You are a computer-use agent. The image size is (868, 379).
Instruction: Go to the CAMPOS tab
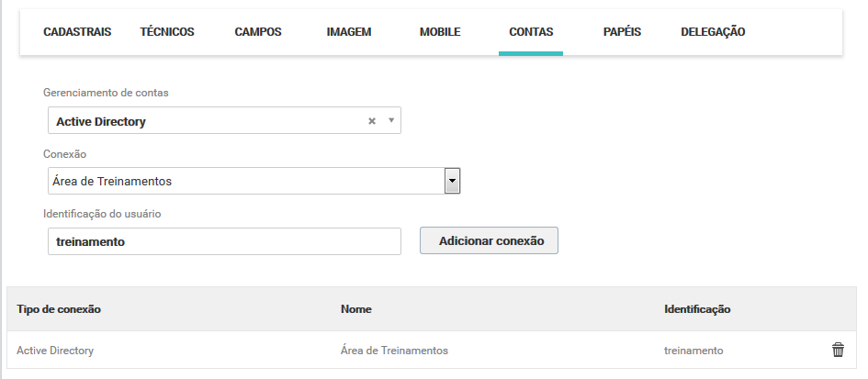(258, 31)
